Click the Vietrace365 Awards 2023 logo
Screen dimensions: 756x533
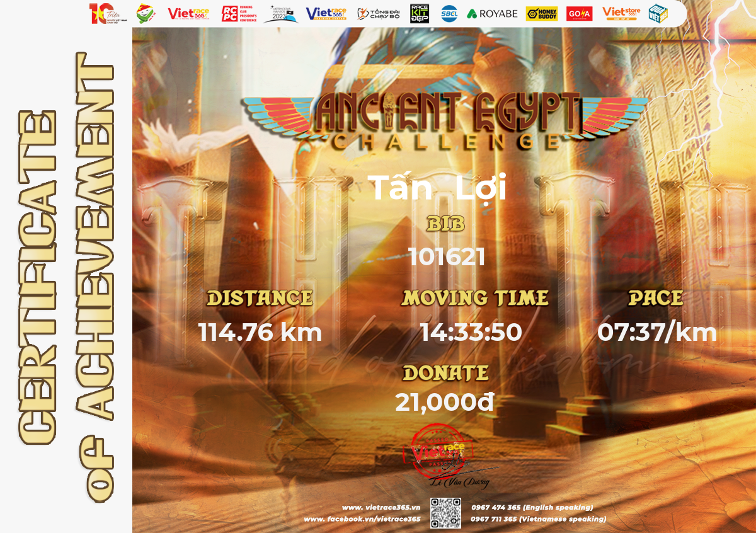281,13
